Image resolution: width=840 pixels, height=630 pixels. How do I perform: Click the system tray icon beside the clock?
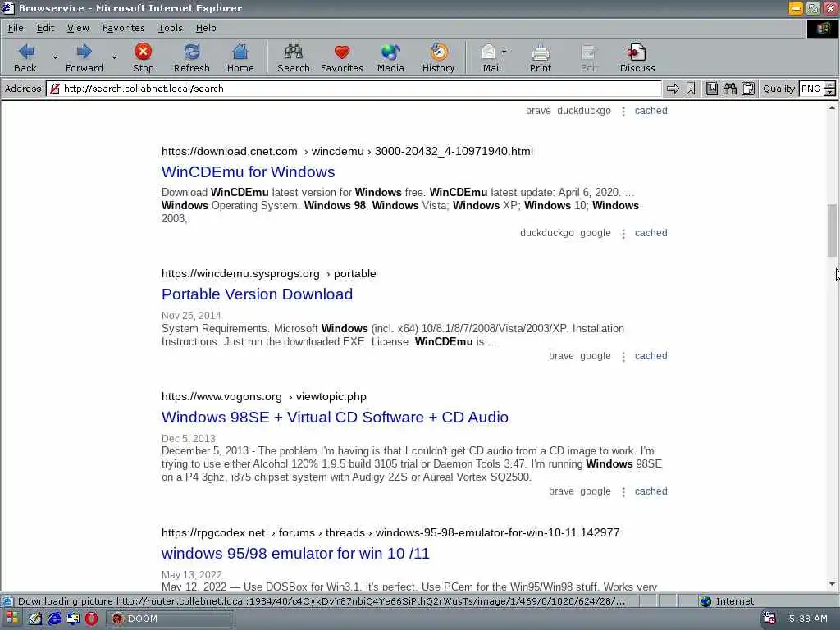point(769,619)
